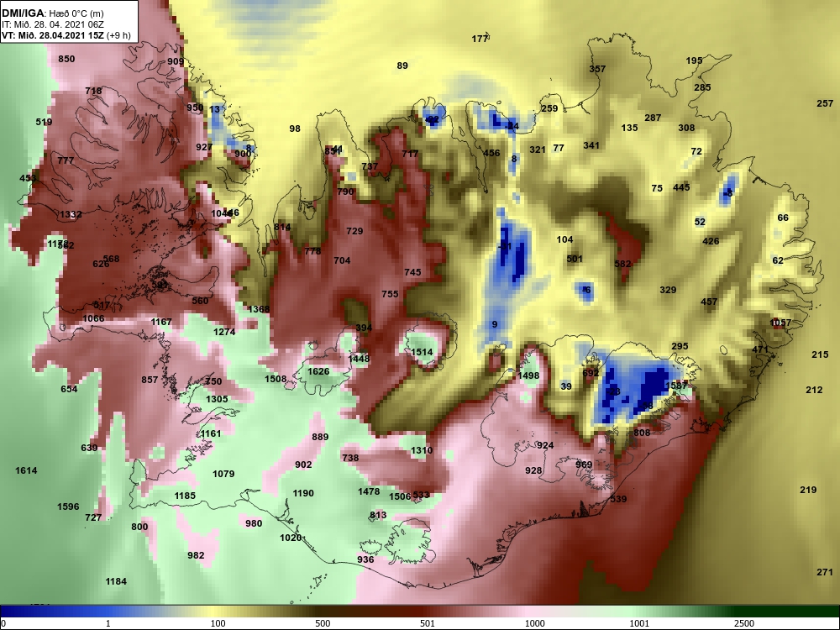Image resolution: width=840 pixels, height=630 pixels.
Task: Click the map value '257'
Action: point(825,104)
